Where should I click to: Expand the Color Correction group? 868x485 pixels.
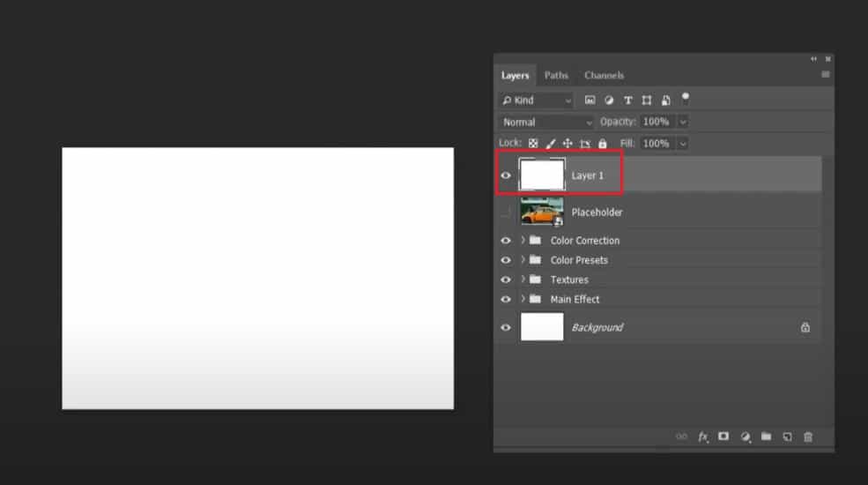(523, 240)
